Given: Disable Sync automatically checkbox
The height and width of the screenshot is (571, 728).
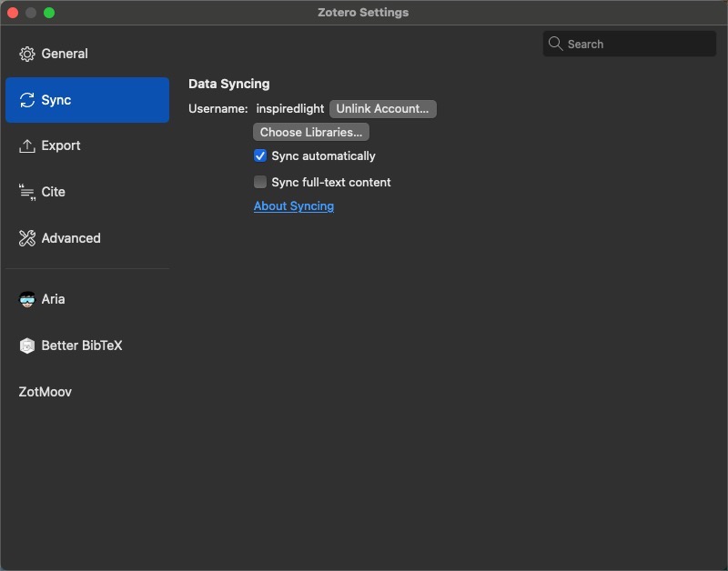Looking at the screenshot, I should point(260,155).
